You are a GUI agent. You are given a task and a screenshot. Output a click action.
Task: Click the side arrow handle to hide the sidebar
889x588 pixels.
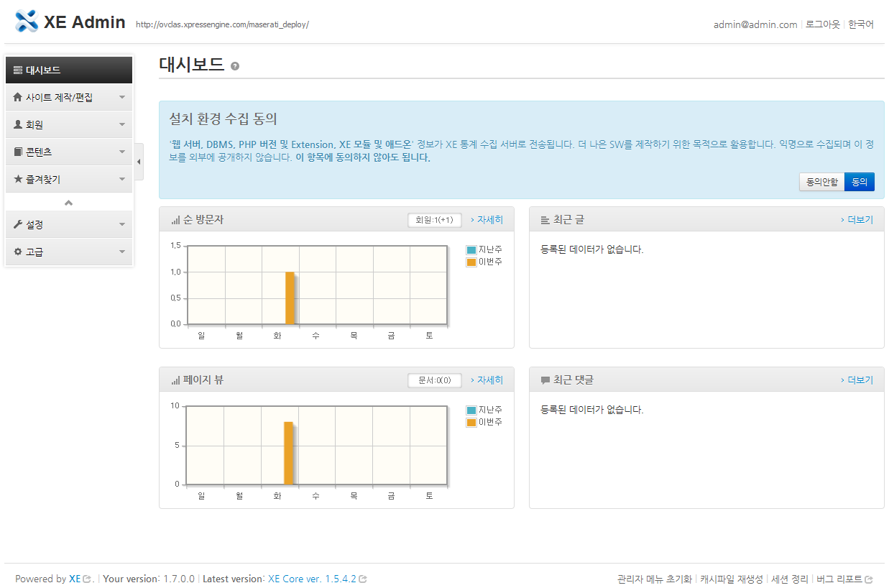coord(138,161)
